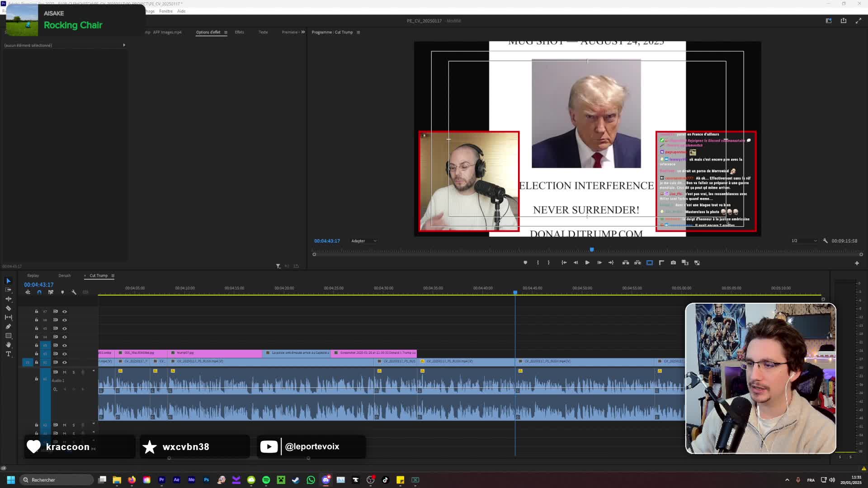The image size is (868, 488).
Task: Hide track V4 output eye
Action: click(65, 337)
